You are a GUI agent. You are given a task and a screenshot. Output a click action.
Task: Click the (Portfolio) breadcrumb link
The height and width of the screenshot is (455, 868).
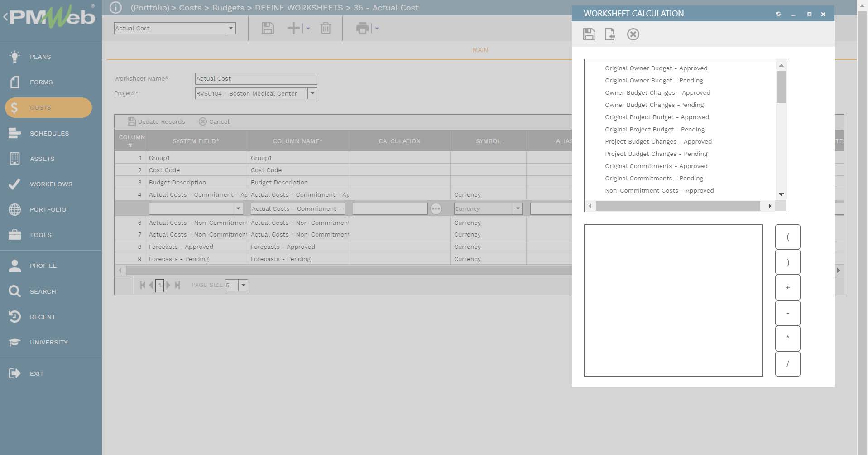point(150,8)
